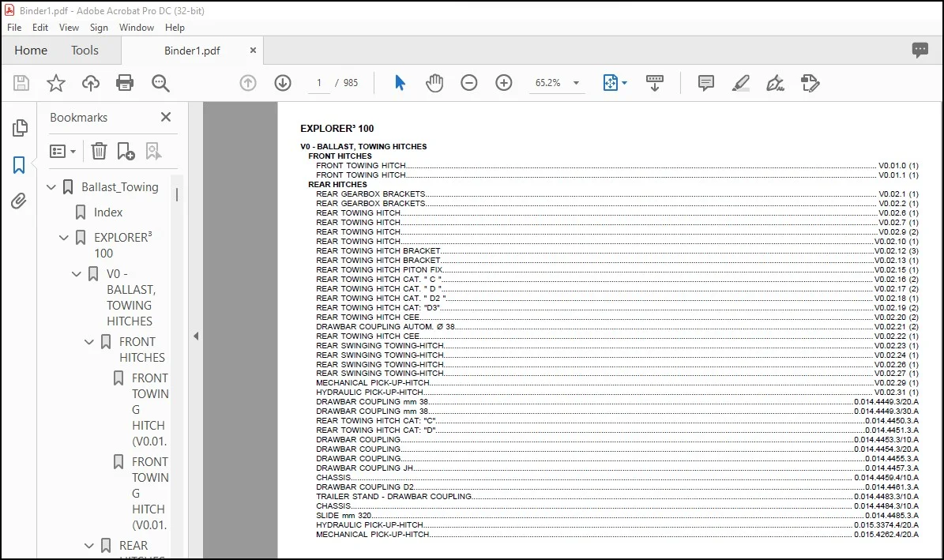Open TRAILER STAND - DRAWBAR COUPLING entry
The width and height of the screenshot is (944, 560).
pyautogui.click(x=617, y=497)
